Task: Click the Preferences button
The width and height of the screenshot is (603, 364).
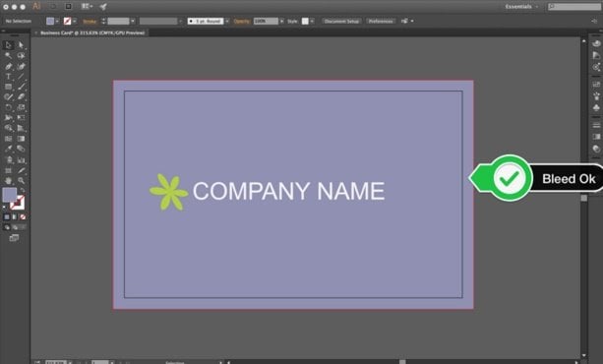Action: tap(381, 22)
